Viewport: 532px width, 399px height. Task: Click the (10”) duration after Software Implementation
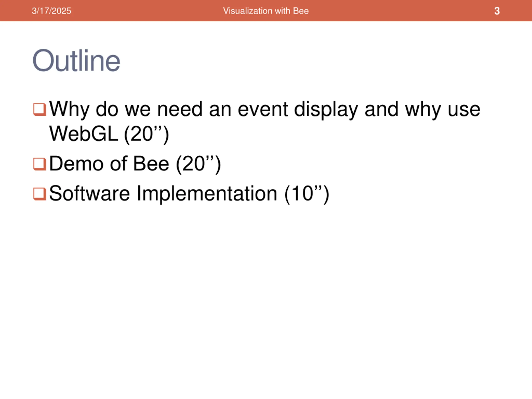[306, 194]
